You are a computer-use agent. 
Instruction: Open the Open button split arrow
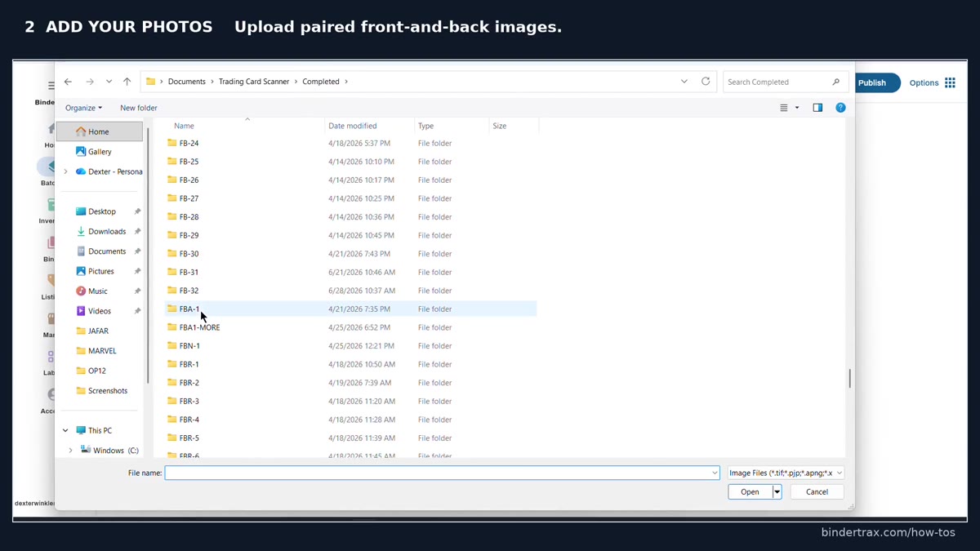pyautogui.click(x=777, y=491)
